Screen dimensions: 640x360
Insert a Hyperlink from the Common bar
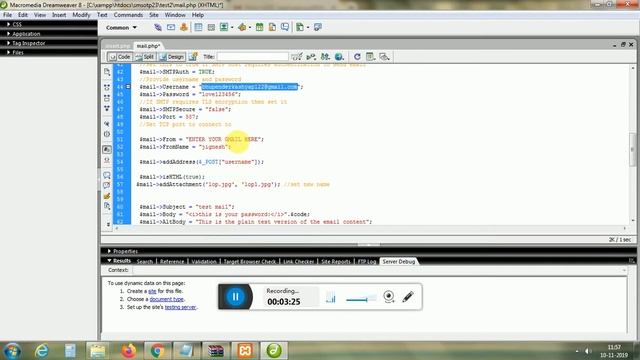click(x=158, y=27)
